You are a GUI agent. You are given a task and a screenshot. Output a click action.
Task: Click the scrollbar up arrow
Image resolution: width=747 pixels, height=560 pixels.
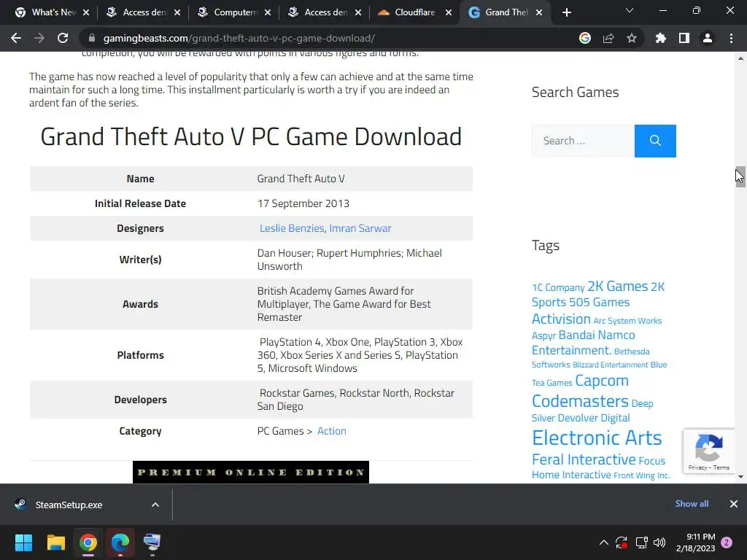pos(740,58)
